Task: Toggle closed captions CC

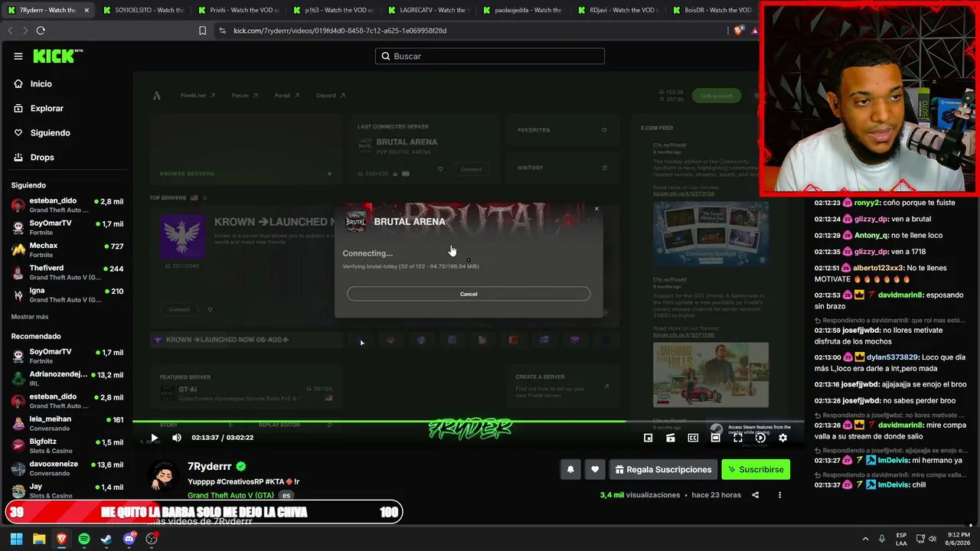Action: (x=693, y=438)
